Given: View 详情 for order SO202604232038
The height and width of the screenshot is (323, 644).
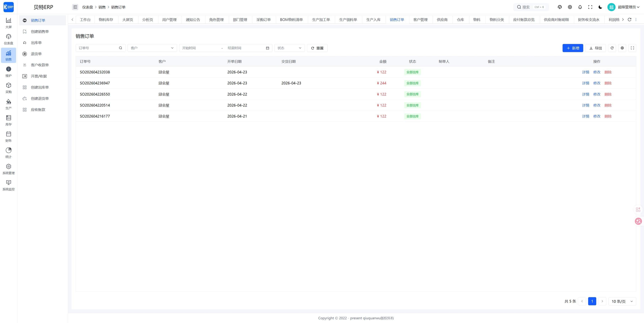Looking at the screenshot, I should click(586, 72).
